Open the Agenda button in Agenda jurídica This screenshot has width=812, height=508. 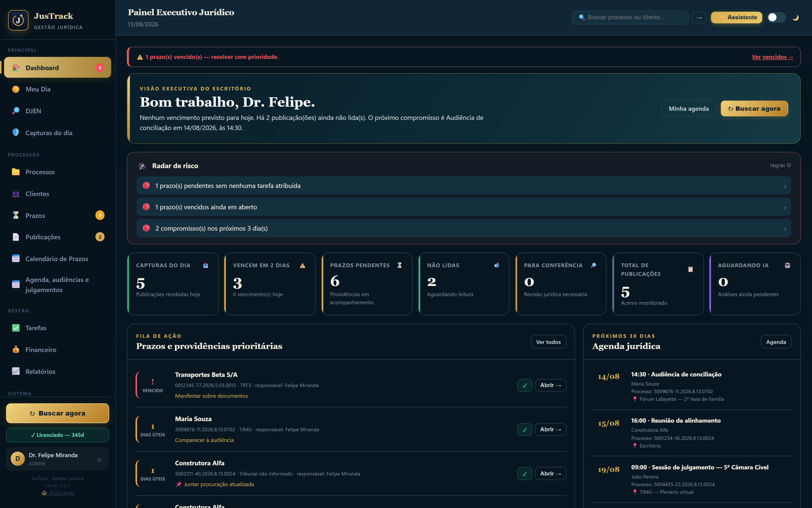coord(776,342)
